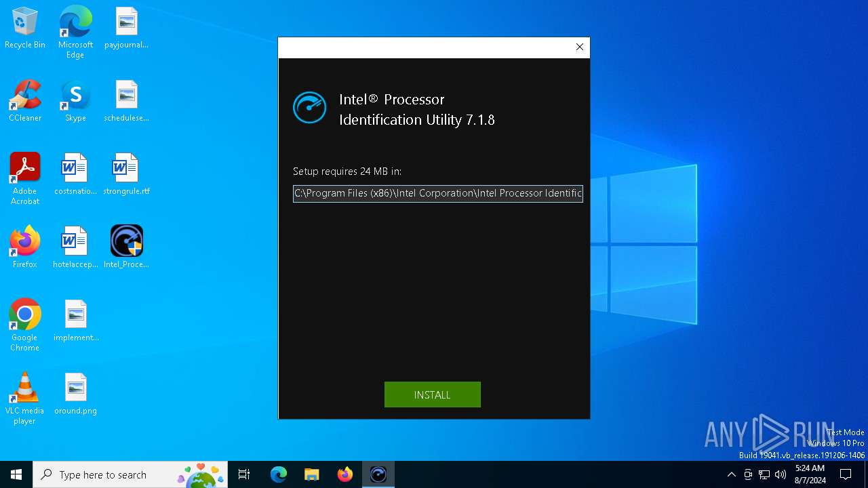Open the volume tray icon
This screenshot has height=488, width=868.
(x=781, y=474)
